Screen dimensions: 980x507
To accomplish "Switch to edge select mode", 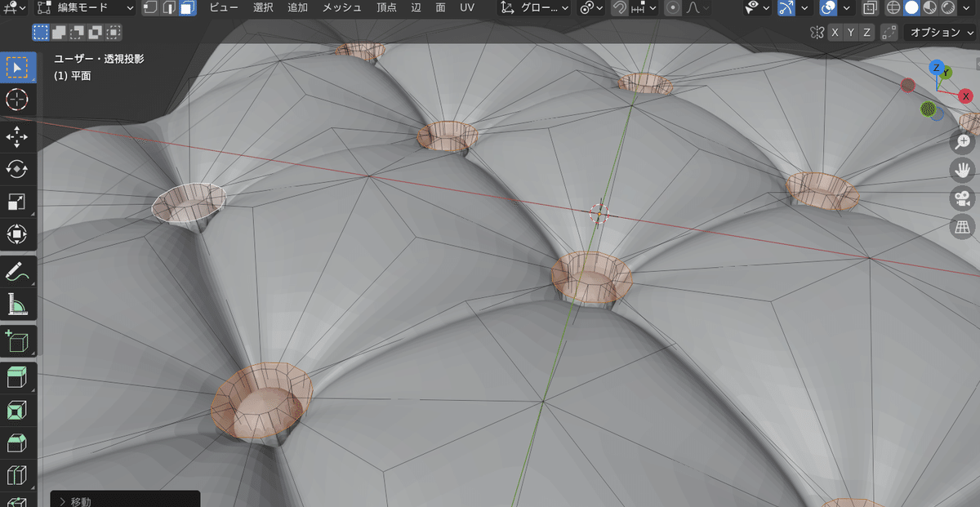I will click(169, 8).
